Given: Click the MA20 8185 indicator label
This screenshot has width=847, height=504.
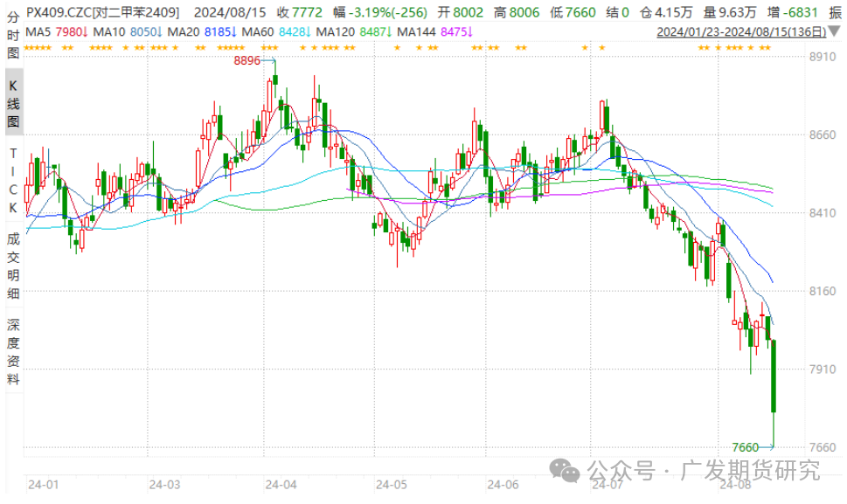Looking at the screenshot, I should click(202, 31).
